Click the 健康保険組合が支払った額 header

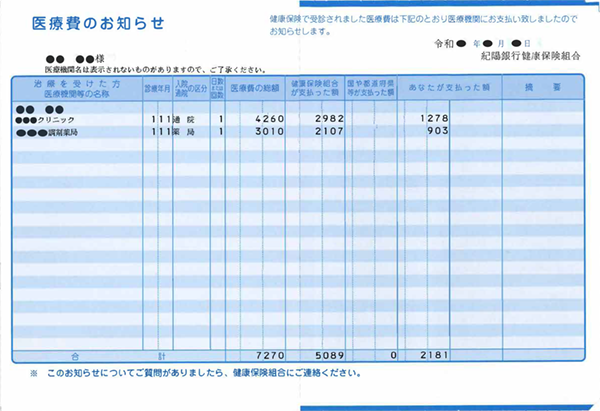tap(315, 88)
